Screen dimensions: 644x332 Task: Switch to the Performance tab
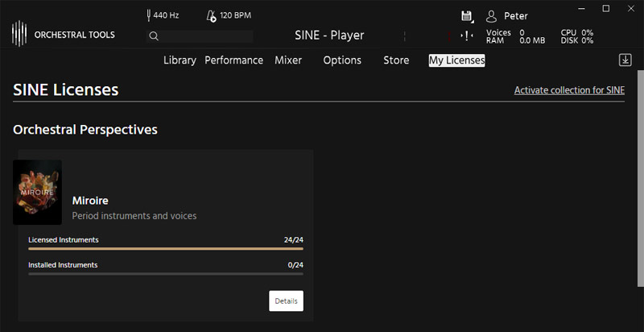[233, 60]
